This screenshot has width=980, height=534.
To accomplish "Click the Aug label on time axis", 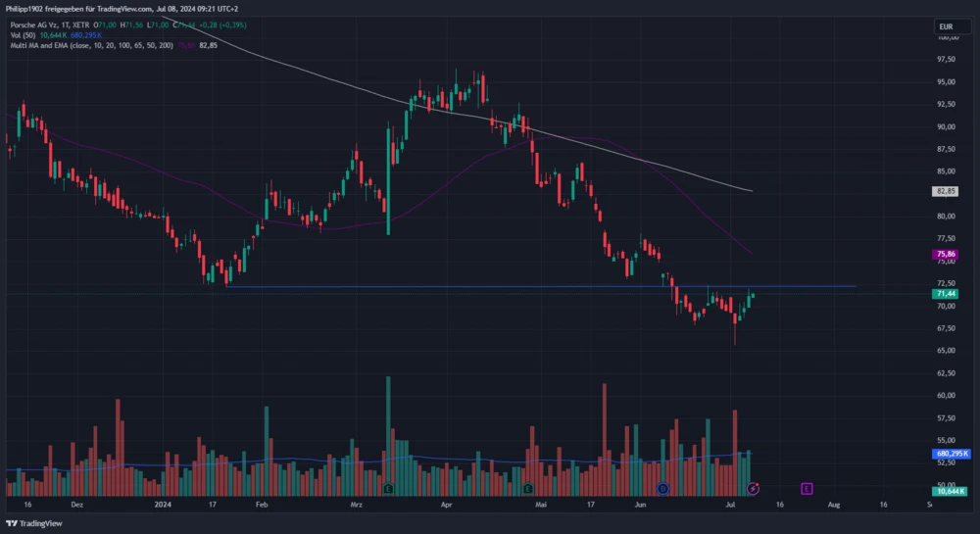I will pos(833,505).
